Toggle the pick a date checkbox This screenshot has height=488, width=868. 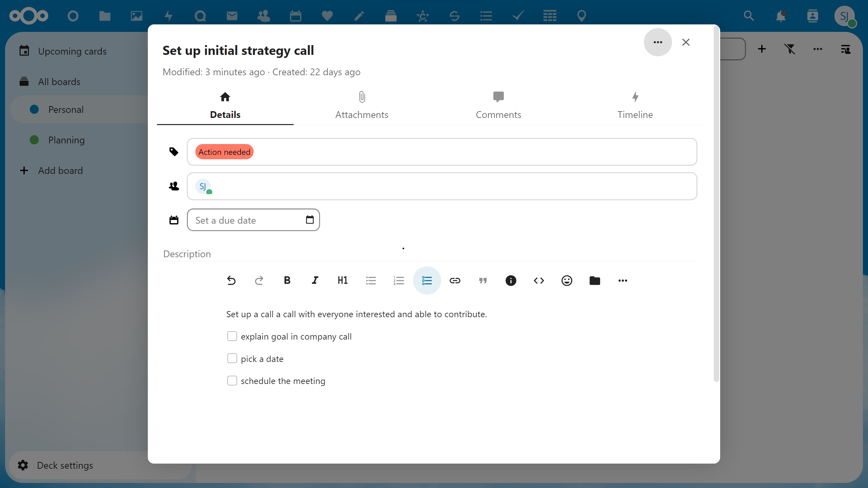232,358
